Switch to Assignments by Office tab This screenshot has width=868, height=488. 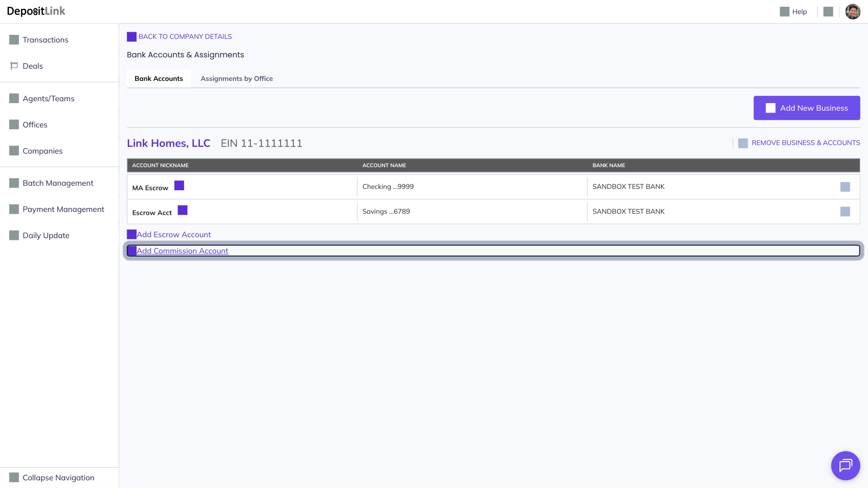[x=236, y=79]
